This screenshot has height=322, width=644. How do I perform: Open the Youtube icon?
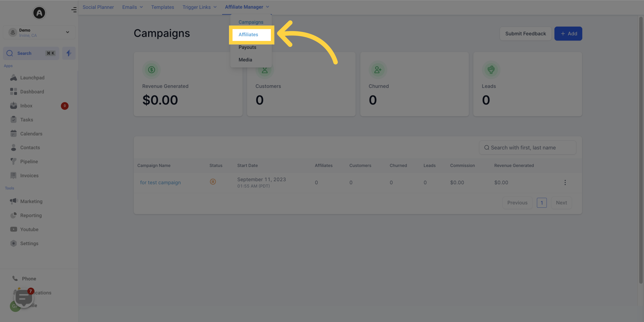coord(14,229)
